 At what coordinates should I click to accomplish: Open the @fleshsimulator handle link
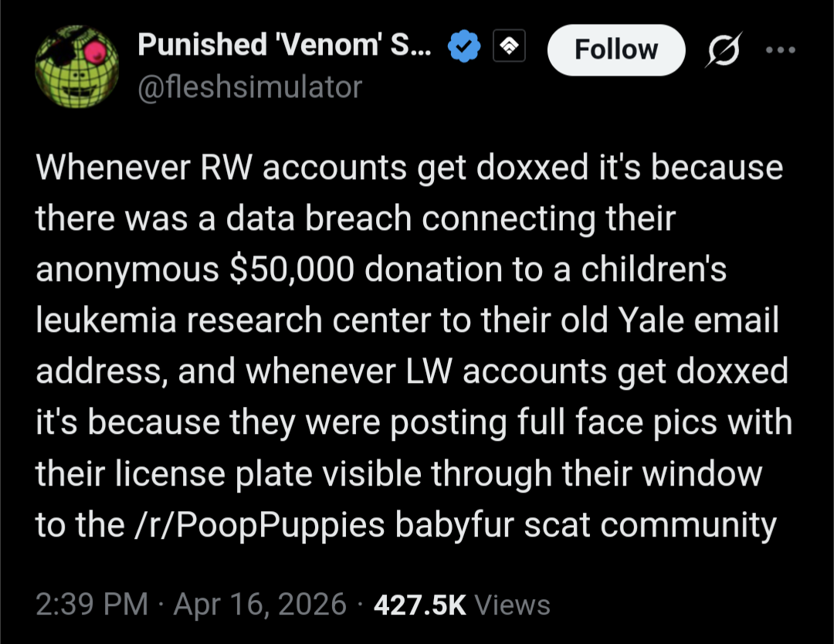[x=249, y=86]
